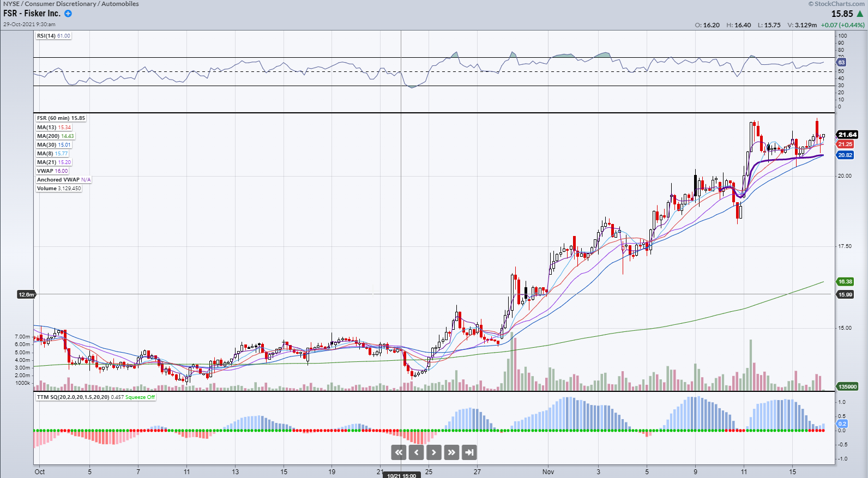Image resolution: width=868 pixels, height=478 pixels.
Task: Click the +0.07 (+0.44%) change value
Action: [842, 25]
